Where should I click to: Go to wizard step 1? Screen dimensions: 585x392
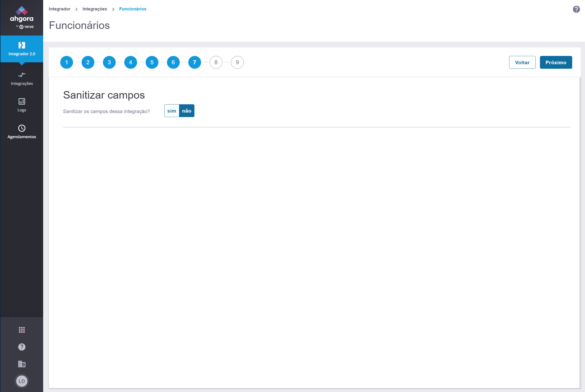point(67,62)
